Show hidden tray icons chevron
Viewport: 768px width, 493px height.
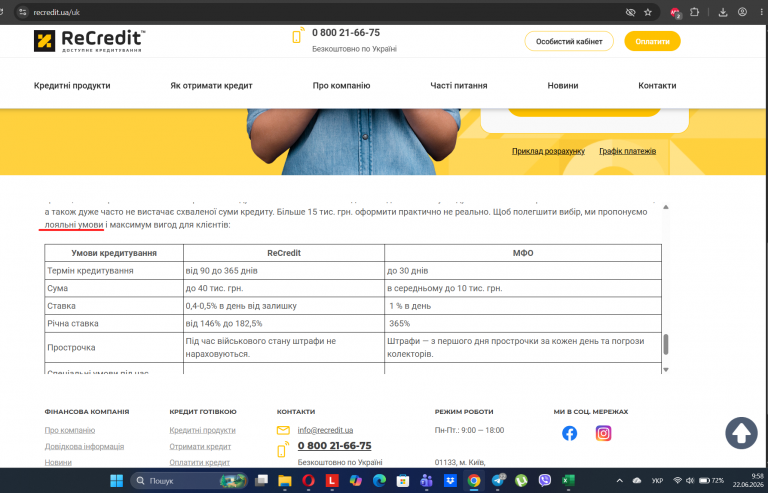pos(620,481)
